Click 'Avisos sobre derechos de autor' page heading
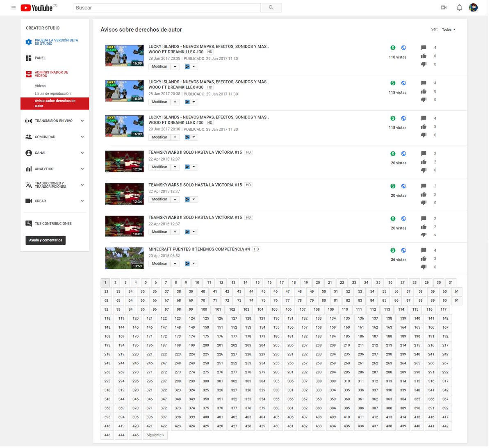 [x=141, y=30]
